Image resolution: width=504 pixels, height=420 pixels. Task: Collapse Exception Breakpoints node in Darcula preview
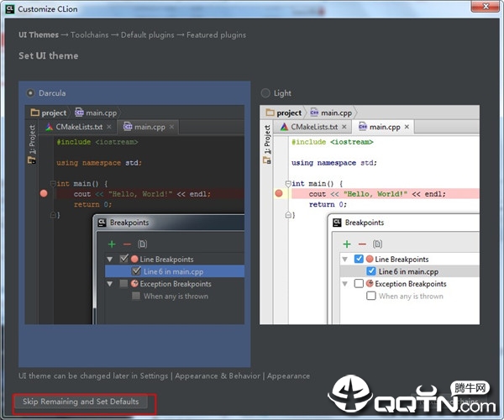pyautogui.click(x=109, y=284)
